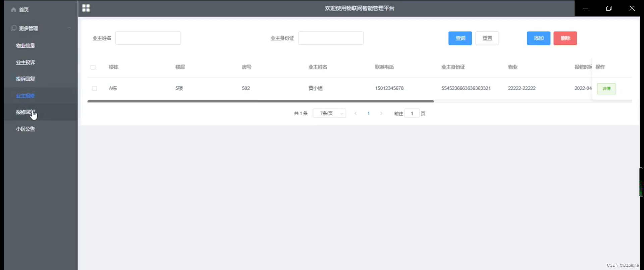Screen dimensions: 644x270
Task: Click the 业主身份证 column header
Action: (453, 67)
